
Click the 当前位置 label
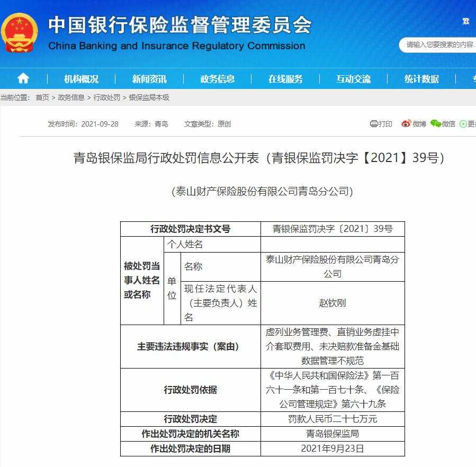[15, 97]
